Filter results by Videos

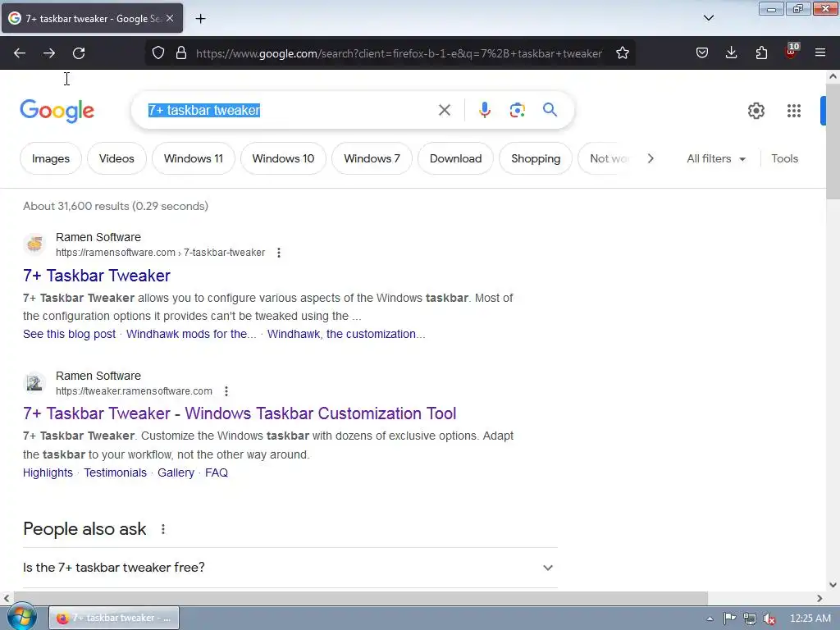coord(116,158)
